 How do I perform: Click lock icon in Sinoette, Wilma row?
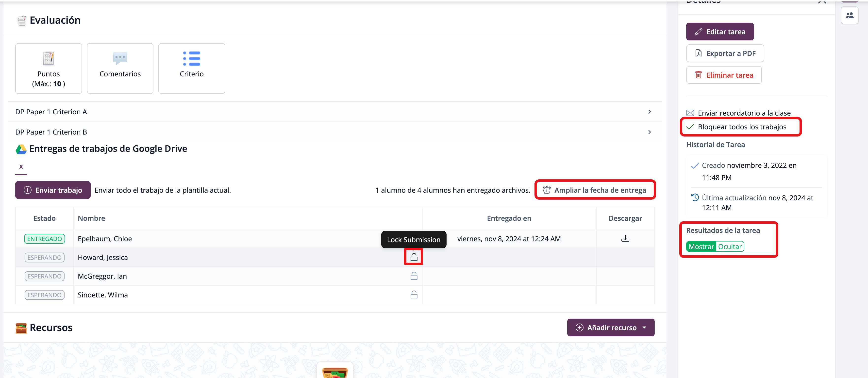pyautogui.click(x=414, y=295)
